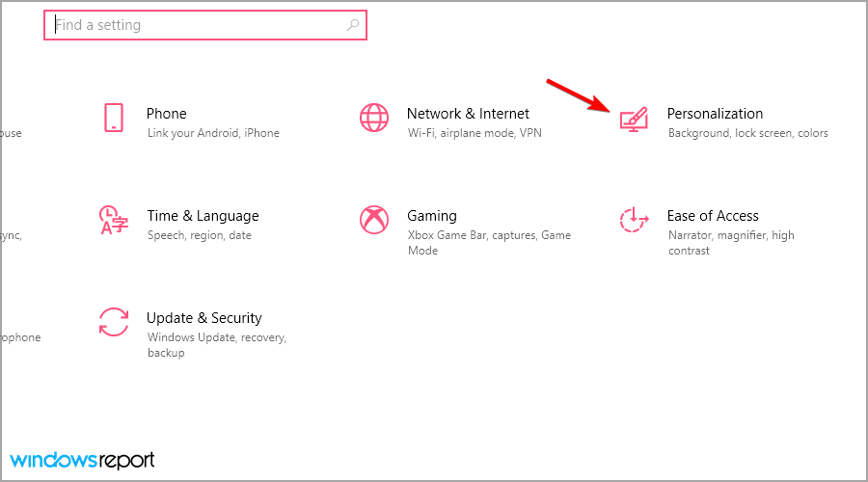Viewport: 868px width, 482px height.
Task: Click 'Windows Update, recovery, backup' description
Action: click(x=216, y=345)
